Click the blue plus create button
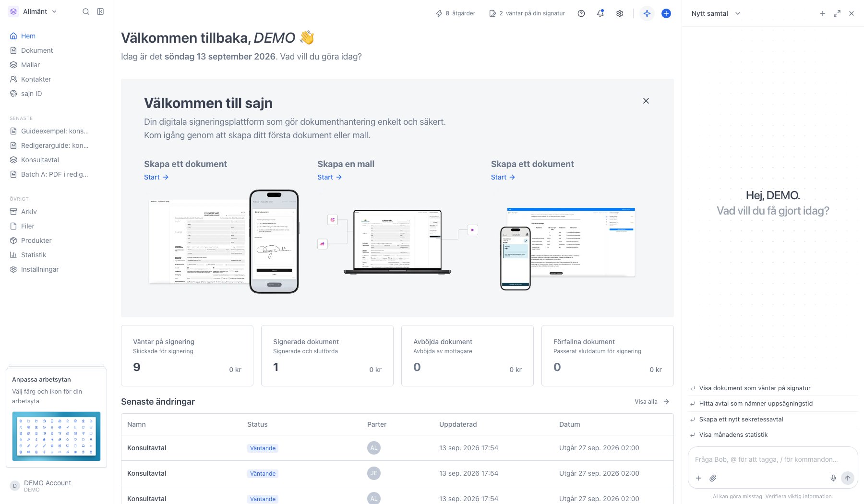 (x=666, y=13)
